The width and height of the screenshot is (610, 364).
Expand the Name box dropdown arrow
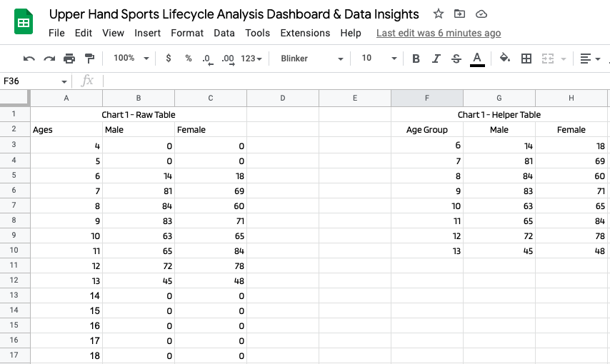[x=64, y=81]
